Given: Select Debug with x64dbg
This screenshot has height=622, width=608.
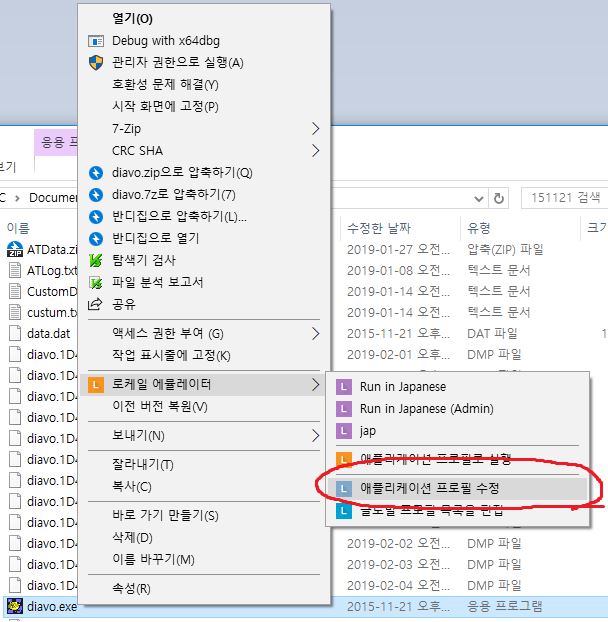Looking at the screenshot, I should (205, 41).
